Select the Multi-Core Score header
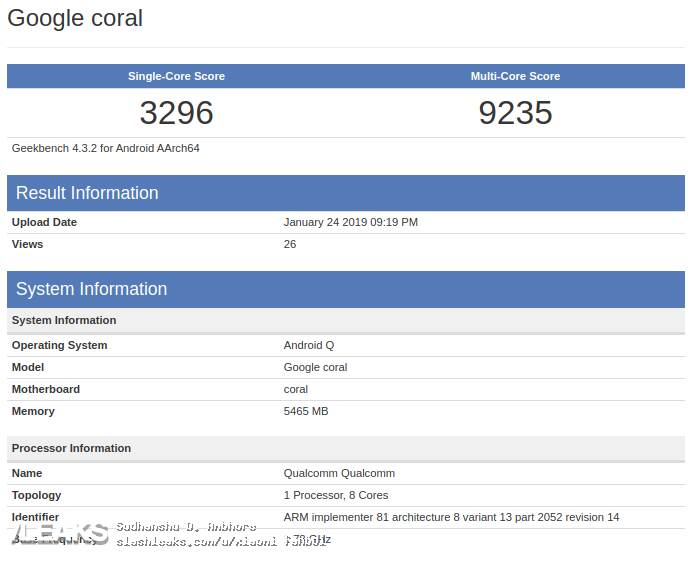693x564 pixels. click(515, 76)
